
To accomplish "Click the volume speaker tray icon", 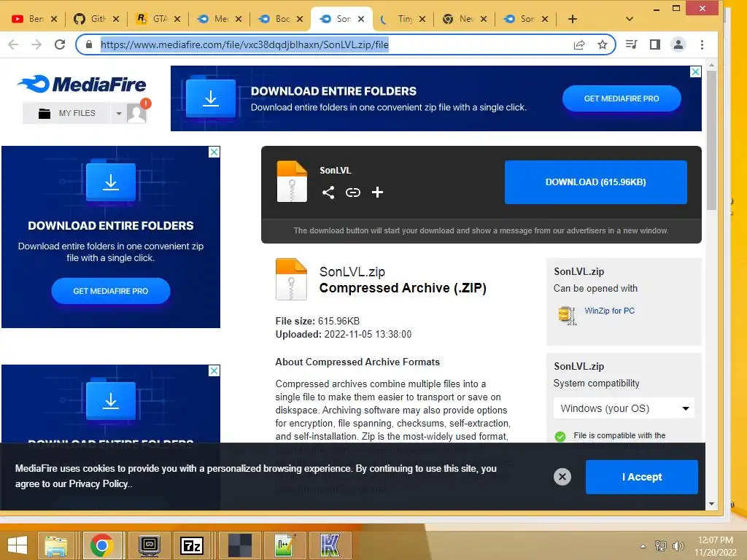I will (x=678, y=545).
